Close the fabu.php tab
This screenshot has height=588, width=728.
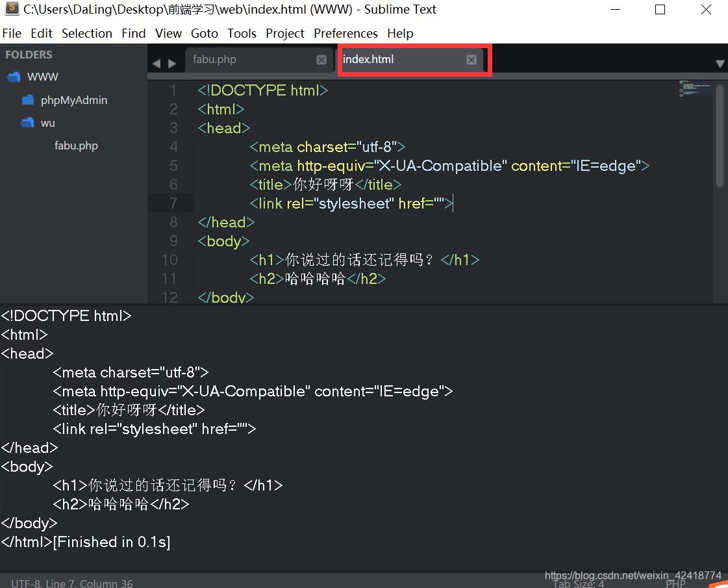321,59
